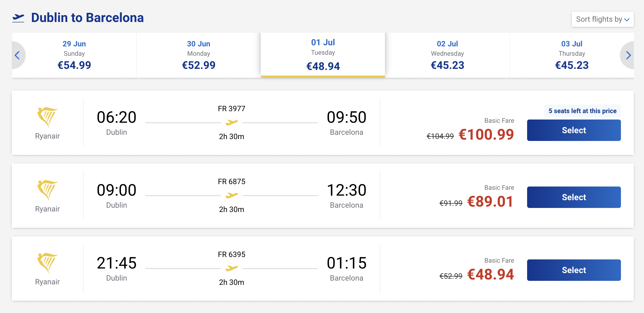The image size is (644, 313).
Task: Open the Sort flights by dropdown
Action: 602,19
